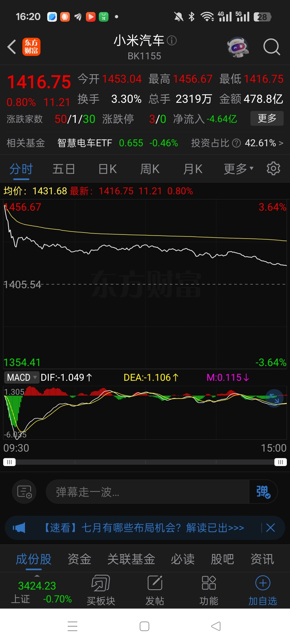
Task: Tap the Android back triangle button
Action: point(216,626)
